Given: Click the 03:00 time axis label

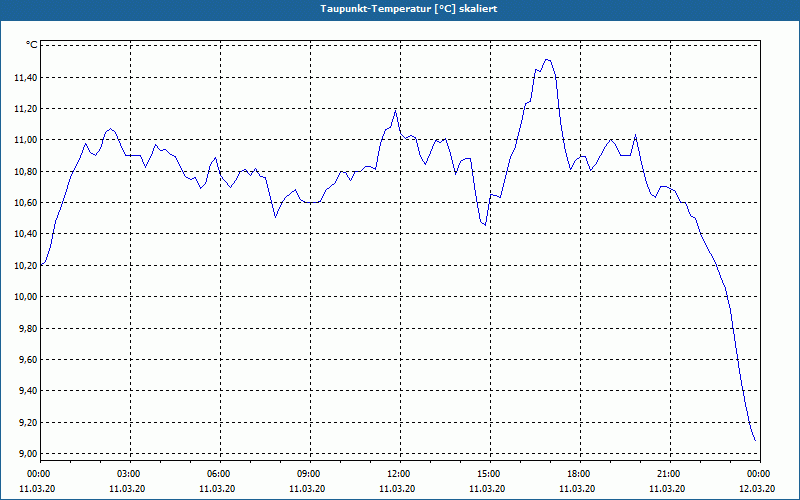Looking at the screenshot, I should coord(131,474).
